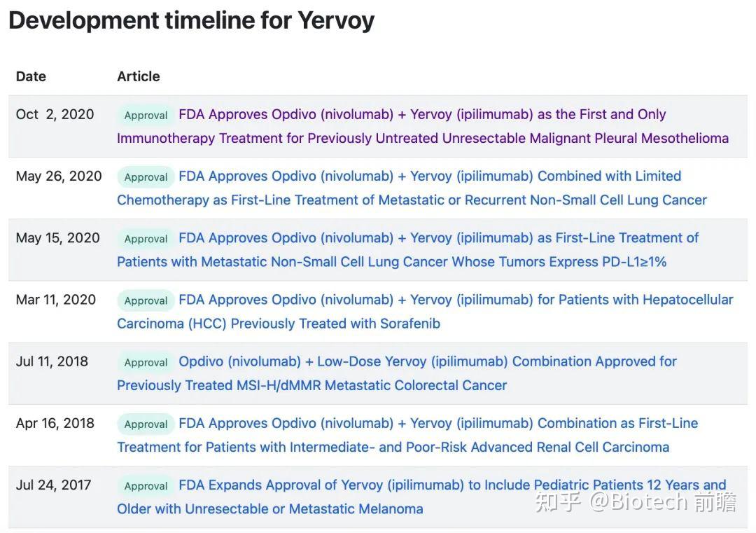The width and height of the screenshot is (756, 533).
Task: Open the PD-L1≥1% lung cancer approval article
Action: click(x=438, y=238)
